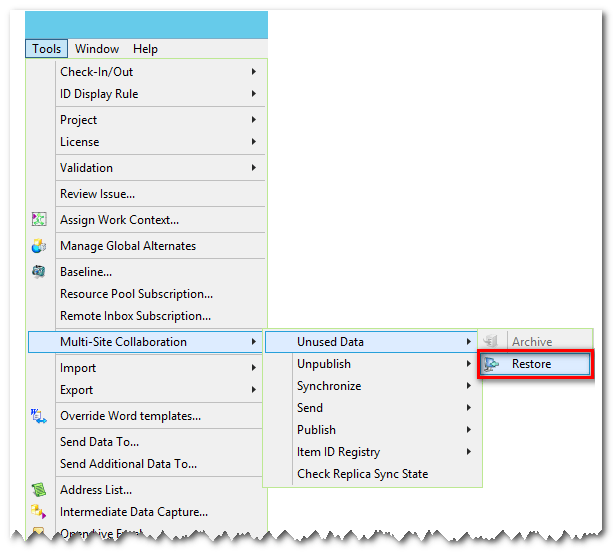613x558 pixels.
Task: Click the Address List icon
Action: (39, 490)
